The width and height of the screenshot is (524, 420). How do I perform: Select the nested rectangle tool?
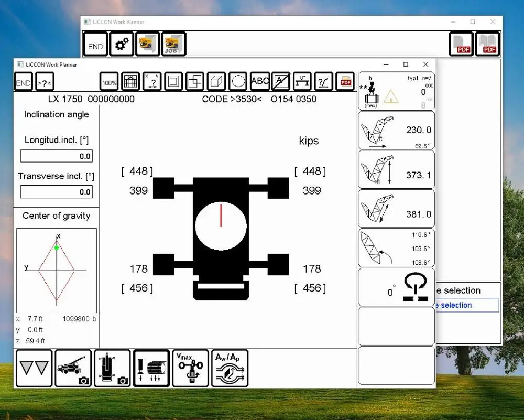tap(173, 82)
